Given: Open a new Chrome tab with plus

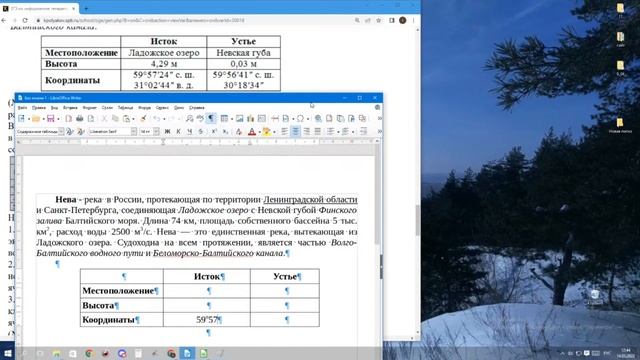Looking at the screenshot, I should coord(86,8).
